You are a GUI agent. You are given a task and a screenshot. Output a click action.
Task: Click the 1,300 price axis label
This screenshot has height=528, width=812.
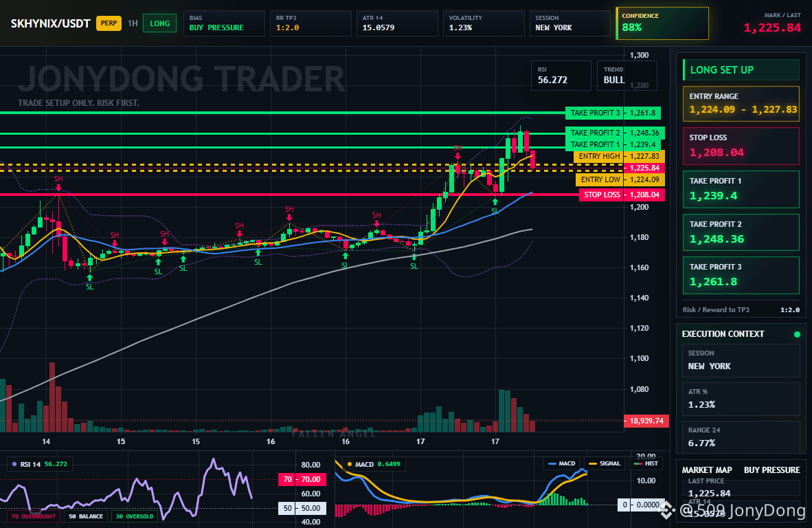tap(640, 55)
